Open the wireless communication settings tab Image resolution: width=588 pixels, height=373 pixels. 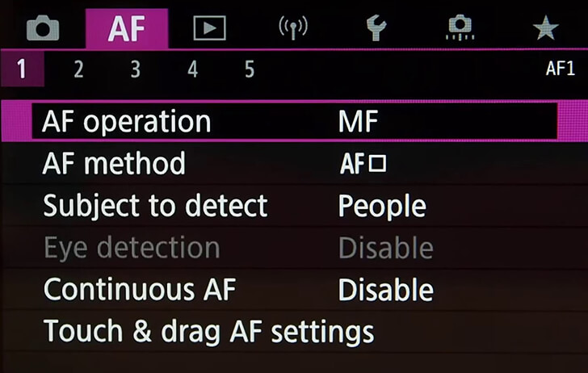coord(292,28)
